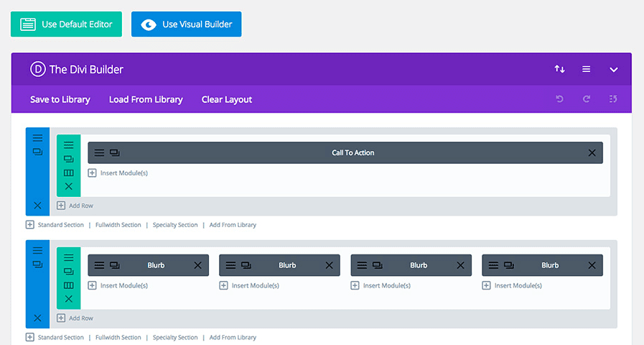Click the Divi Builder portability arrows icon

click(x=559, y=69)
